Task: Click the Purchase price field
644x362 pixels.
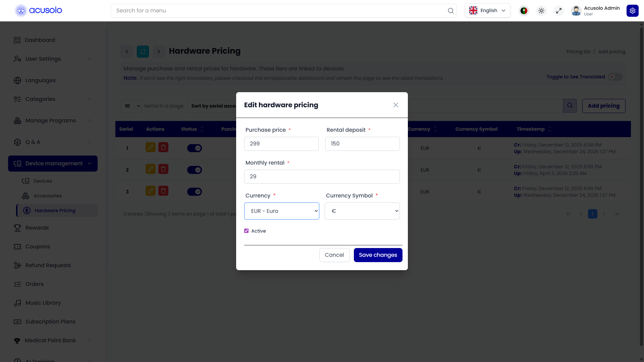Action: coord(281,144)
